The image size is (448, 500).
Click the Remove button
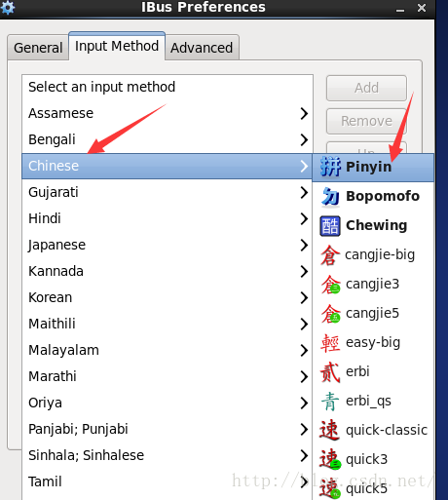pos(366,121)
